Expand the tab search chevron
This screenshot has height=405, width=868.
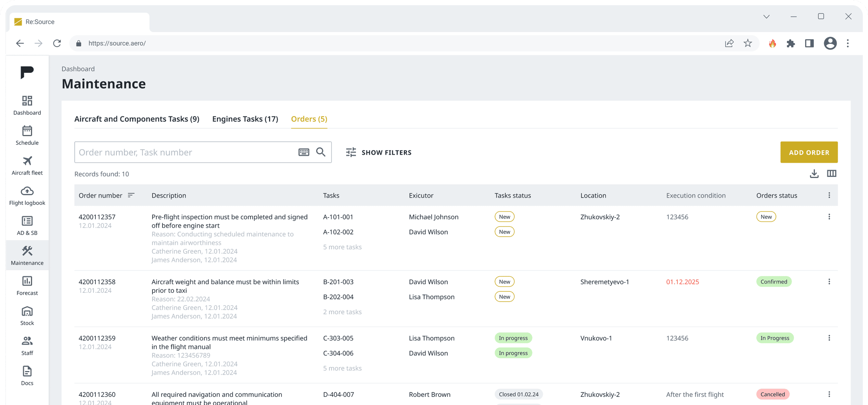(767, 17)
